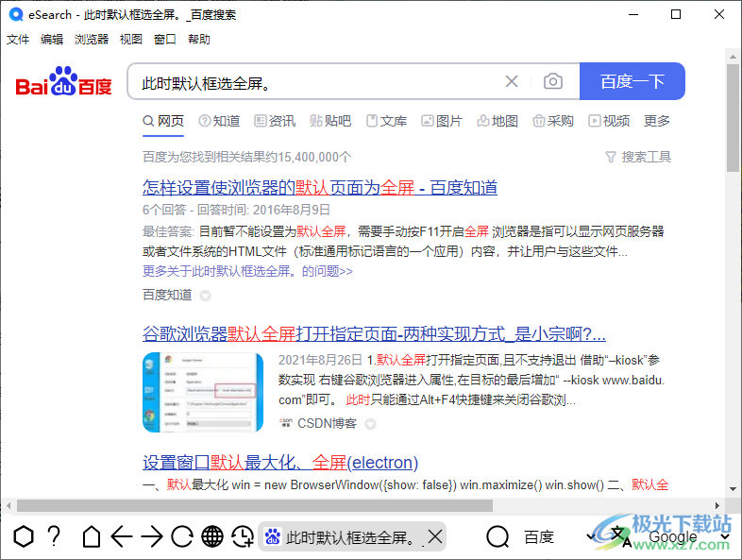Open result 怎样设置使浏览器的默认页面为全屏
This screenshot has height=560, width=742.
tap(320, 188)
